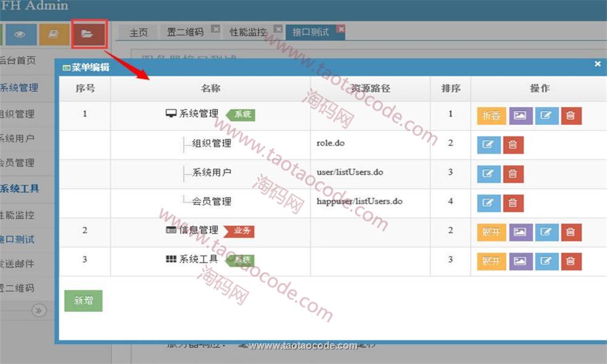The image size is (607, 364).
Task: Toggle the red 业务 tag on 信息管理
Action: (x=240, y=231)
